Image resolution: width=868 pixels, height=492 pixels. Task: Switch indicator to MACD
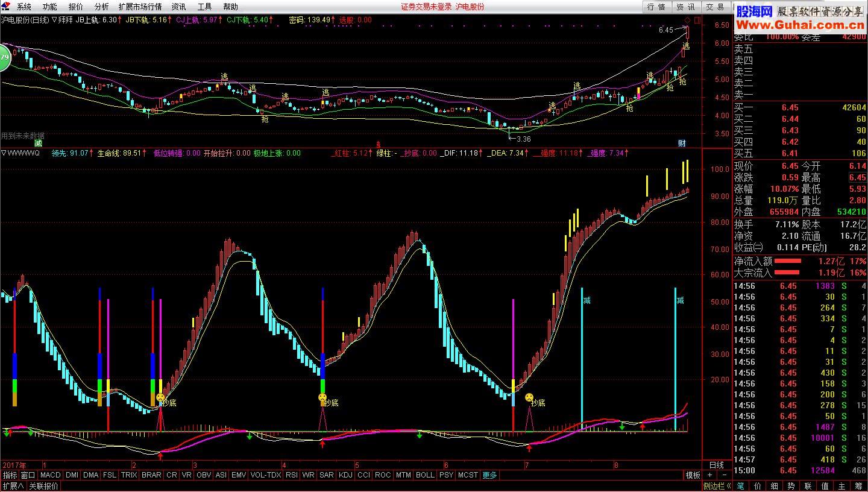tap(51, 475)
